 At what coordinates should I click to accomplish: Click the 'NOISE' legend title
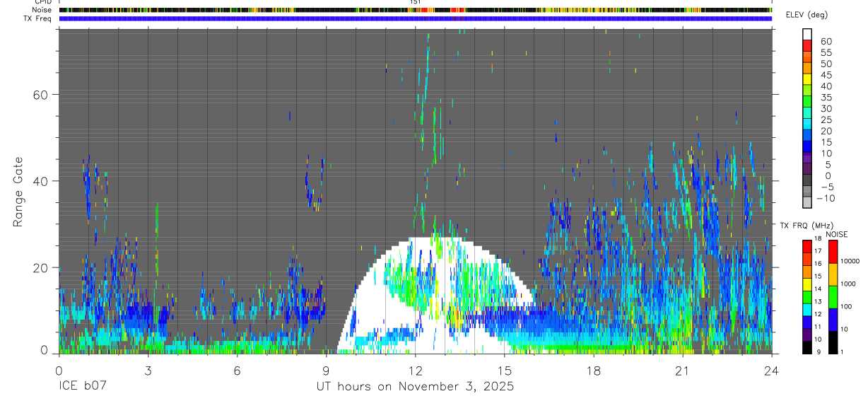pyautogui.click(x=836, y=235)
